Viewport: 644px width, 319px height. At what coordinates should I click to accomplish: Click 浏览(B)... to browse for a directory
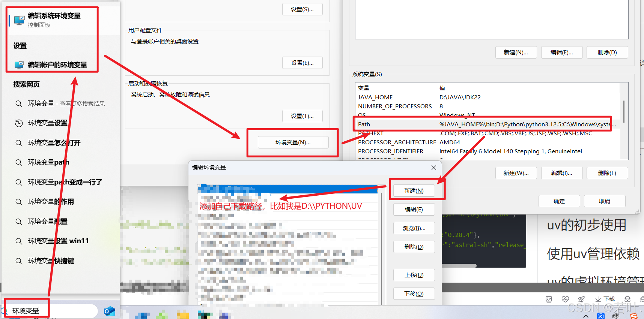point(414,228)
